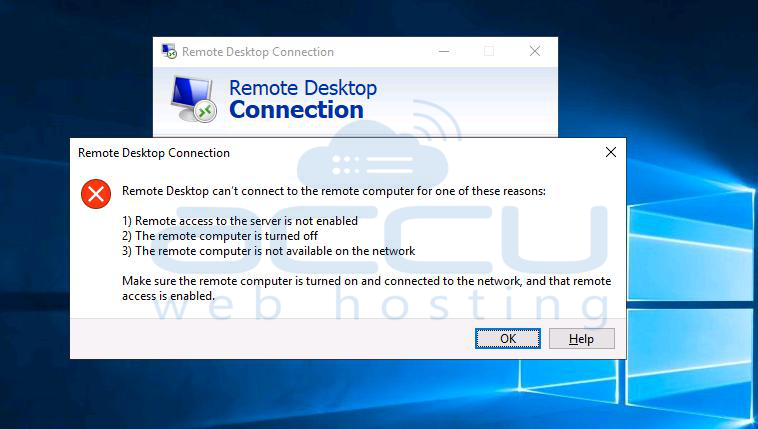Click OK in the error dialog

[x=508, y=339]
